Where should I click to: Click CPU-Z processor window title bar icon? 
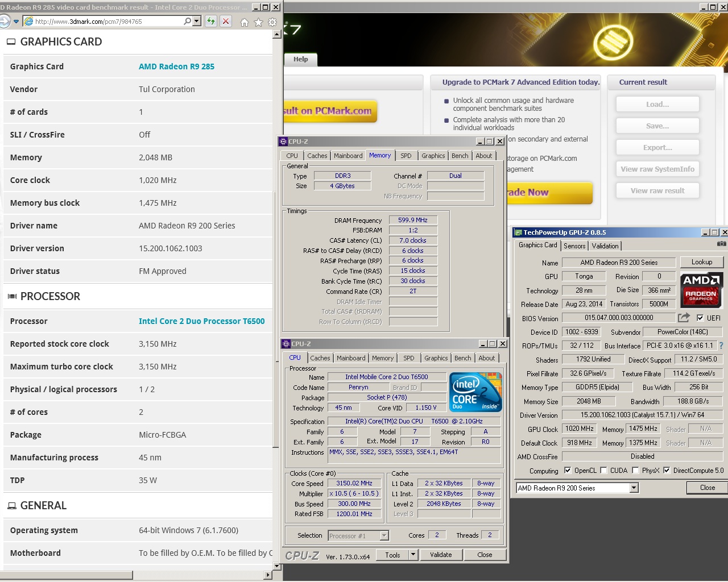coord(286,344)
